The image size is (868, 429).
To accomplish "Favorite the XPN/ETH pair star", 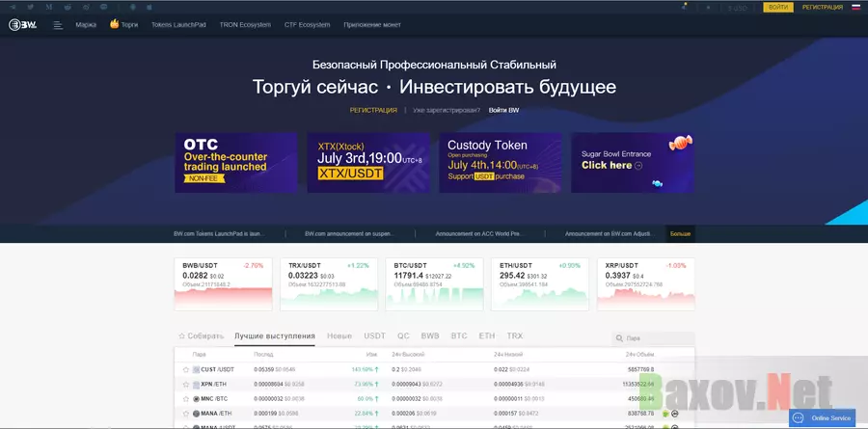I will [186, 384].
